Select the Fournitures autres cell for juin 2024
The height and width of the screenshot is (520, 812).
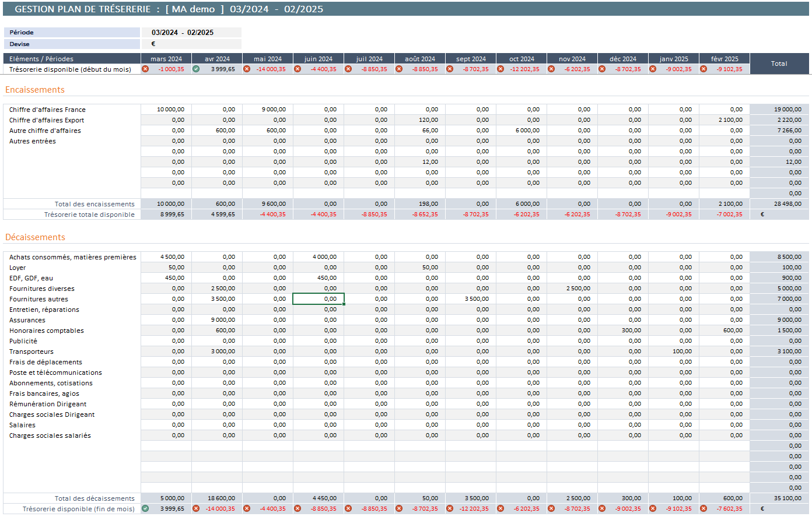318,299
